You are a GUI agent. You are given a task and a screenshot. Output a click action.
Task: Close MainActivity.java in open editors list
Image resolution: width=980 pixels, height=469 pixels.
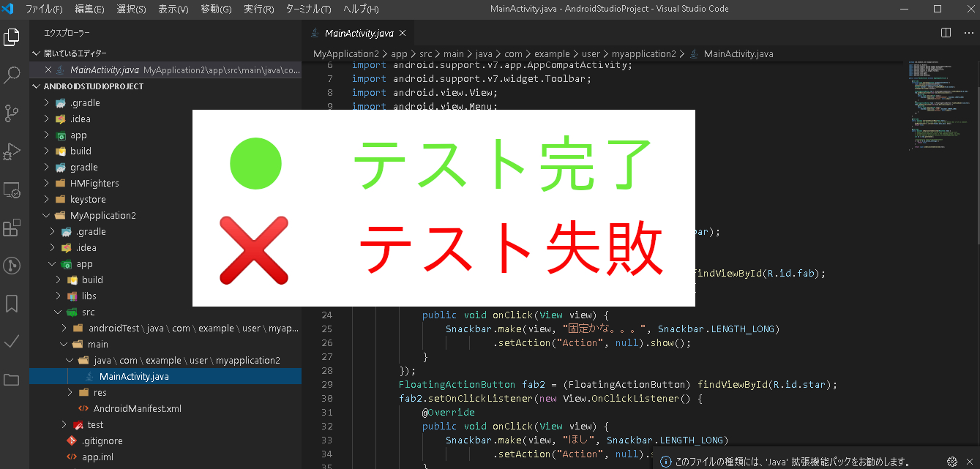[48, 70]
